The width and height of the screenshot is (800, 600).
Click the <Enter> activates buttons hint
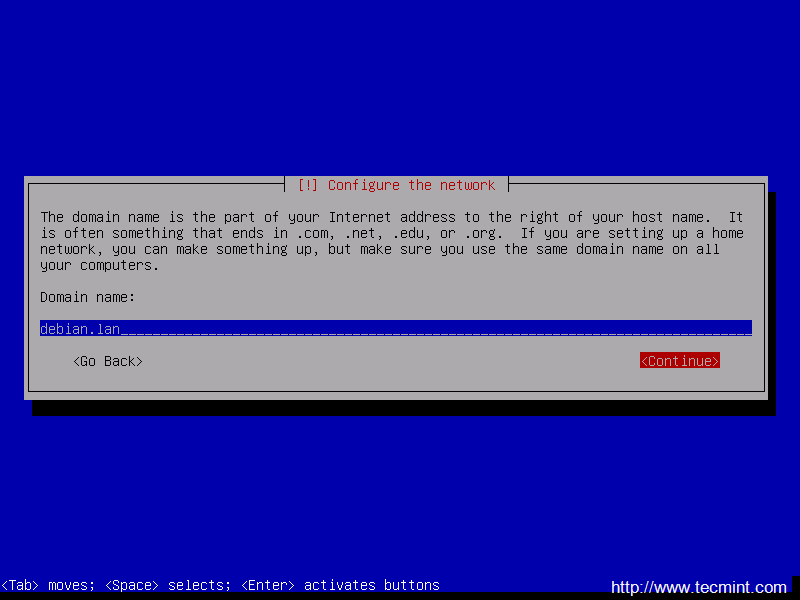point(340,585)
